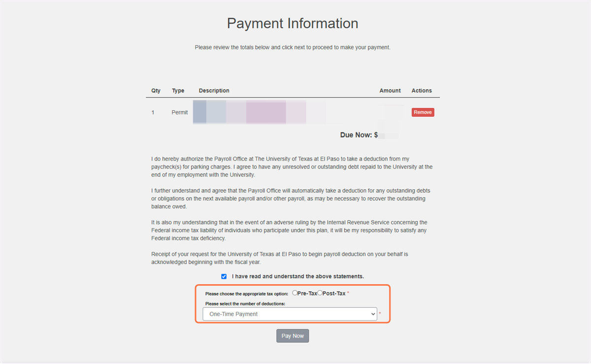Click the paragraph starting 'I do hereby authorize'

click(292, 167)
